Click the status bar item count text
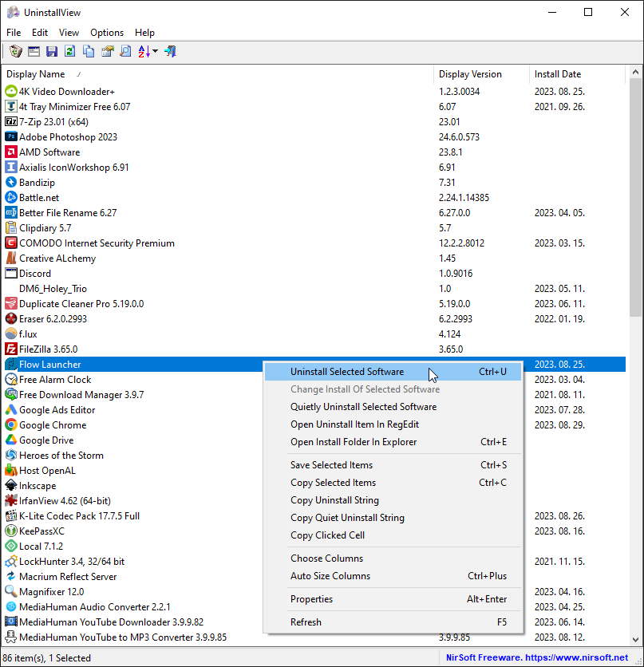Image resolution: width=644 pixels, height=667 pixels. (47, 657)
